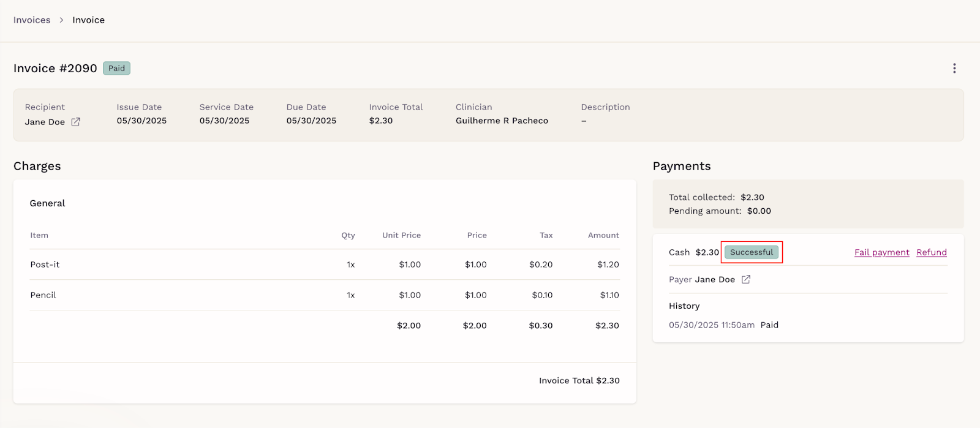Image resolution: width=980 pixels, height=428 pixels.
Task: Click the Post-it amount $1.20
Action: 608,265
